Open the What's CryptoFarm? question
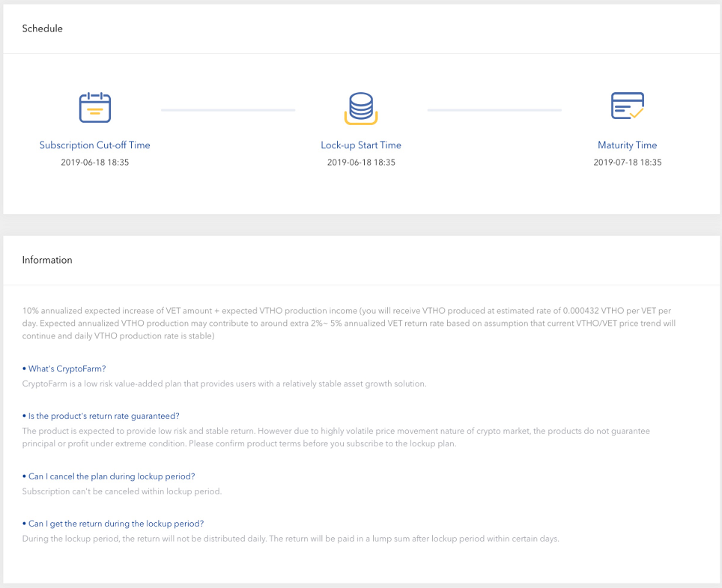722x588 pixels. (64, 369)
